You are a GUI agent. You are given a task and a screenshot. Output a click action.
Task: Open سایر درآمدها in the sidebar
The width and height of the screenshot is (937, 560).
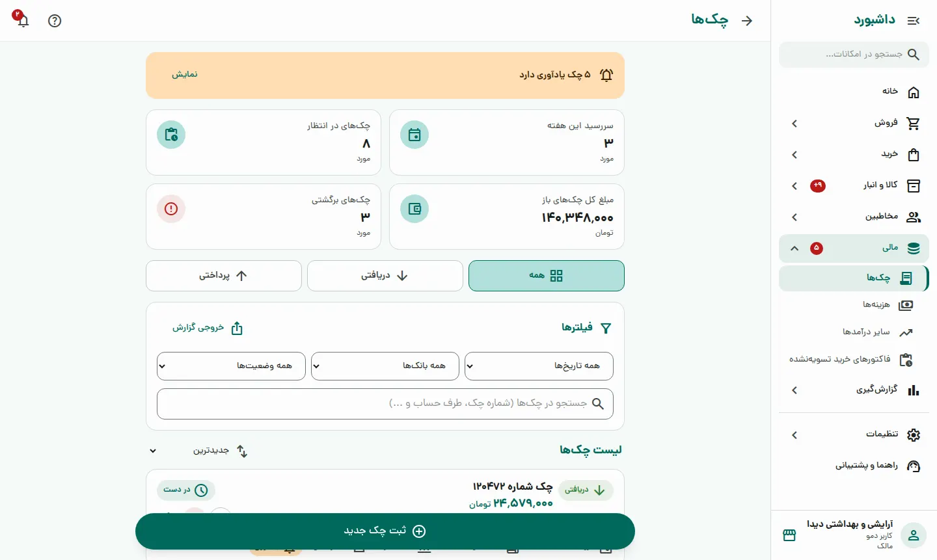[x=854, y=332]
